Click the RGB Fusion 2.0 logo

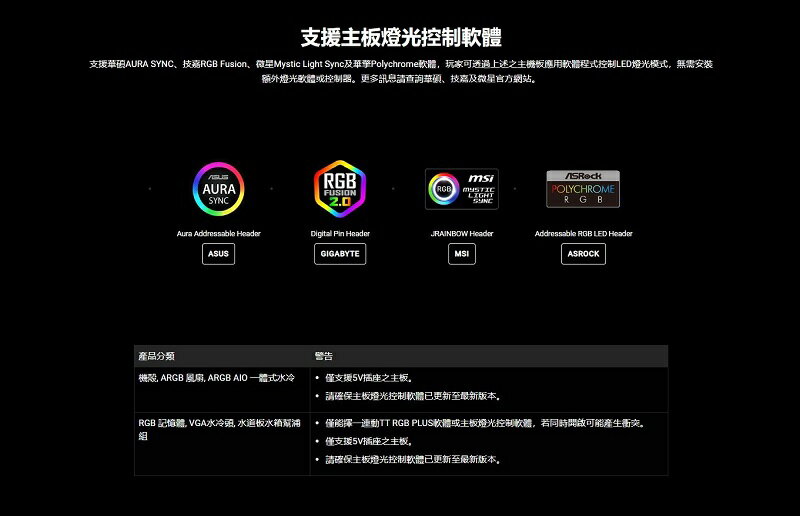tap(340, 189)
